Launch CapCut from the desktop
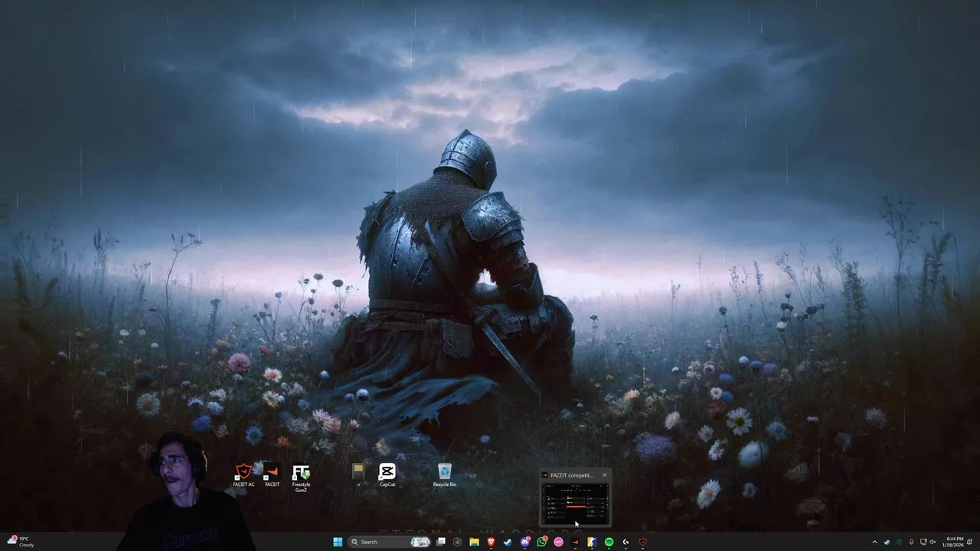Image resolution: width=980 pixels, height=551 pixels. (387, 475)
